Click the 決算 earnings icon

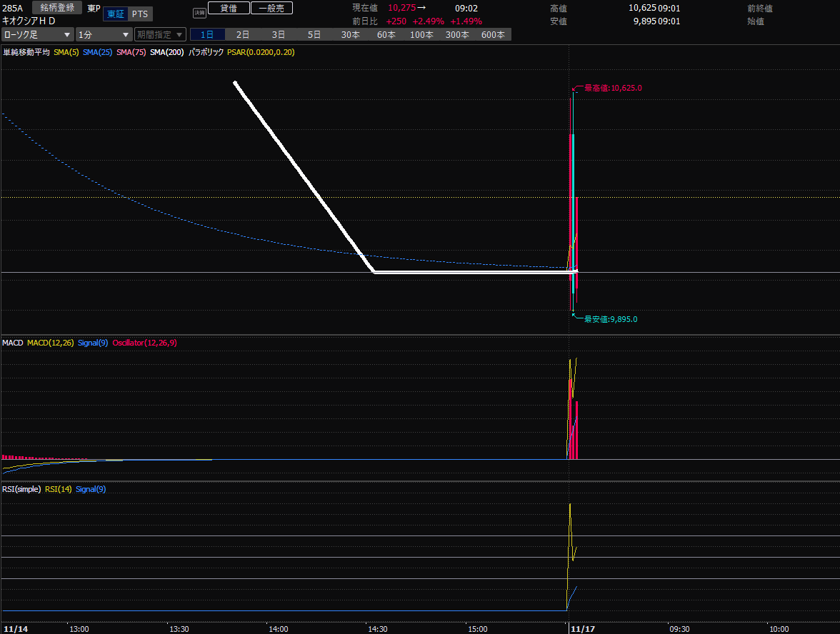click(x=199, y=12)
